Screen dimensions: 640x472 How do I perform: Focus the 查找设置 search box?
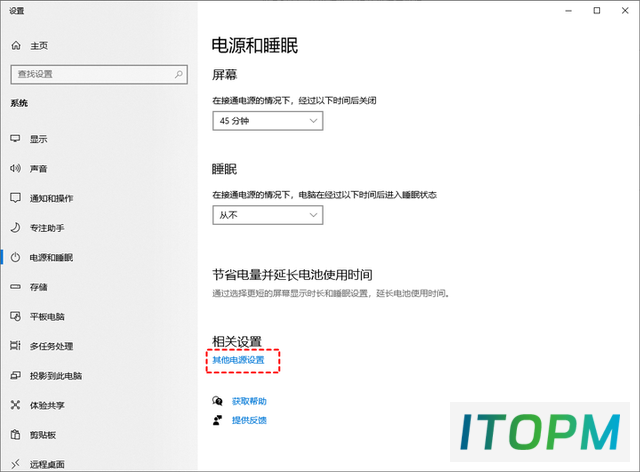pyautogui.click(x=99, y=74)
